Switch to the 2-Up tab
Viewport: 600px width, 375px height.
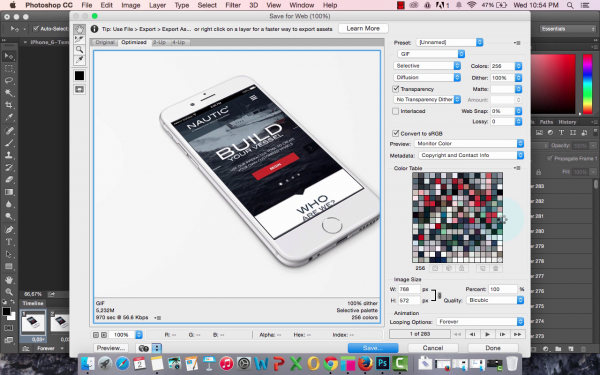click(x=159, y=42)
